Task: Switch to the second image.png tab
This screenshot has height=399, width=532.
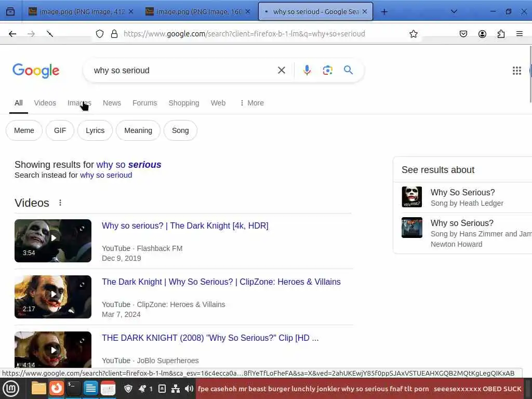Action: (x=194, y=11)
